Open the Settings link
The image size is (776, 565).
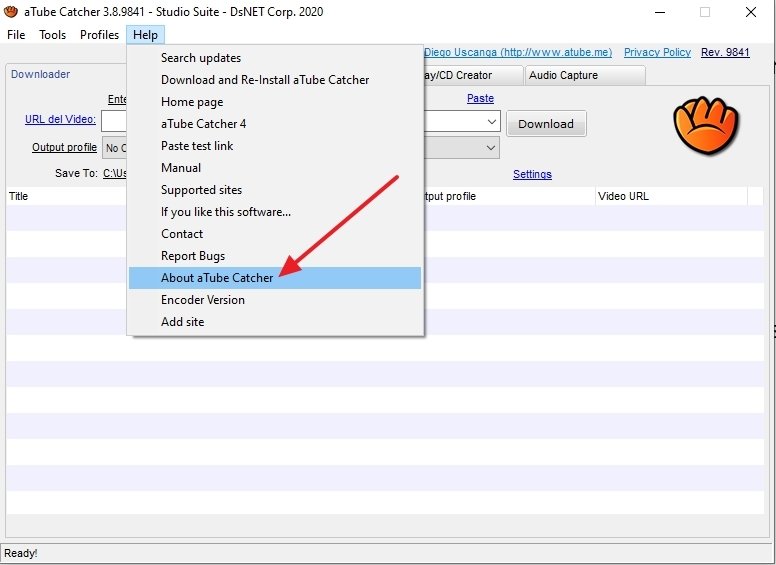click(532, 174)
